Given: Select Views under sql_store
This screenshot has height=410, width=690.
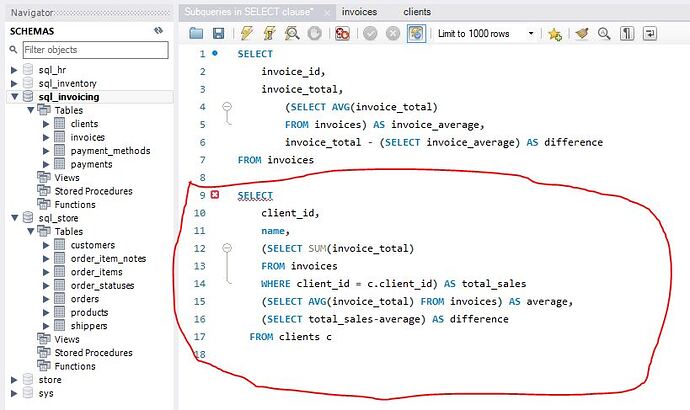Looking at the screenshot, I should click(67, 339).
